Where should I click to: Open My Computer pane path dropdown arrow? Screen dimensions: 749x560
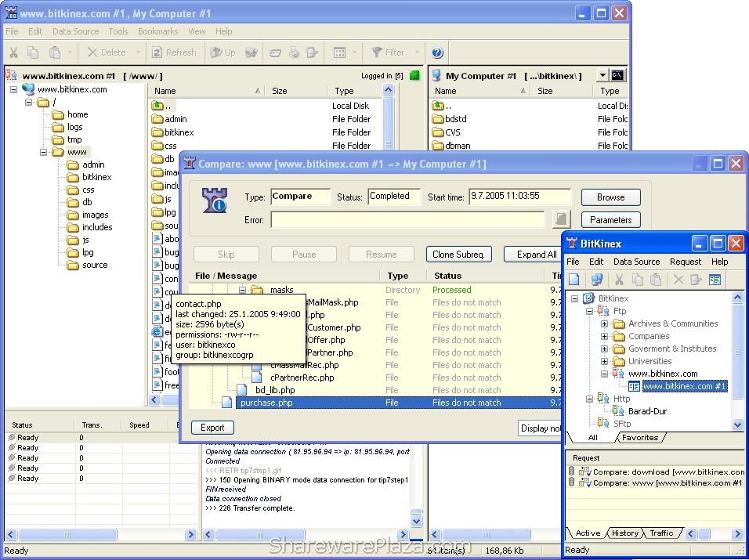[x=602, y=75]
